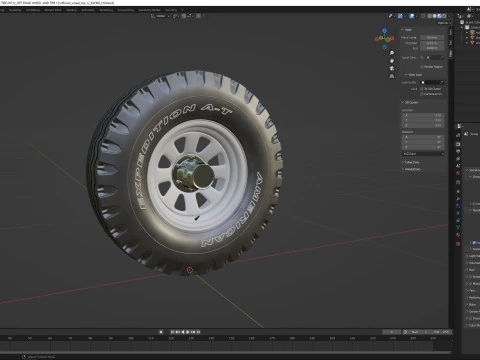Image resolution: width=480 pixels, height=360 pixels.
Task: Toggle auto keying record button
Action: [x=161, y=332]
